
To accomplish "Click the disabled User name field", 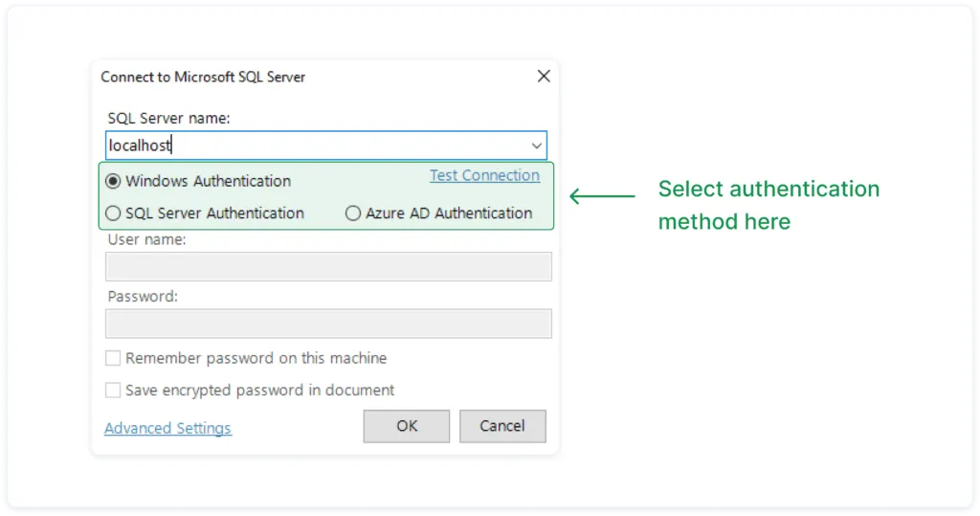I will click(x=328, y=266).
